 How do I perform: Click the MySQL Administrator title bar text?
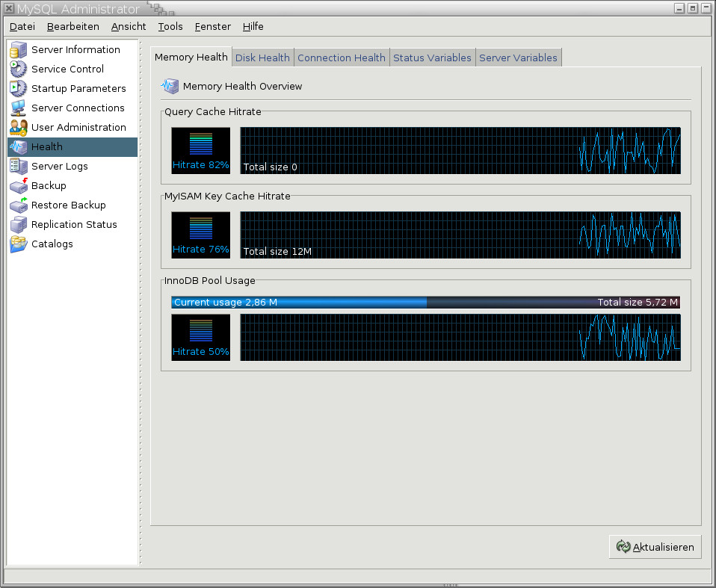tap(78, 9)
